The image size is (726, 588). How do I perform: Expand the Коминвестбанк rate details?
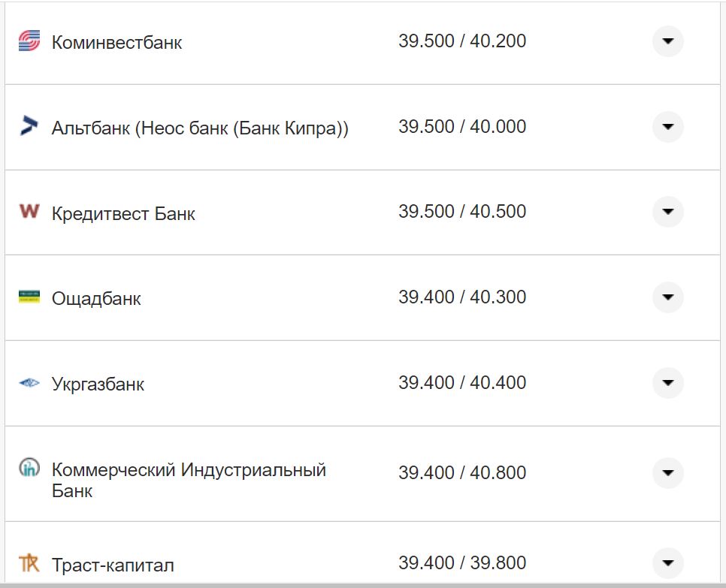click(667, 42)
